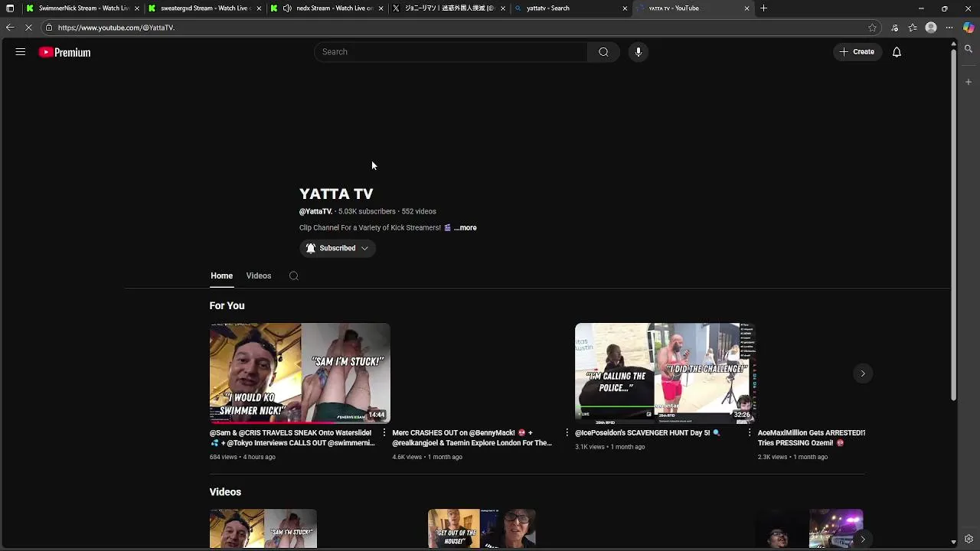Start voice search with microphone icon
This screenshot has width=980, height=551.
(639, 52)
